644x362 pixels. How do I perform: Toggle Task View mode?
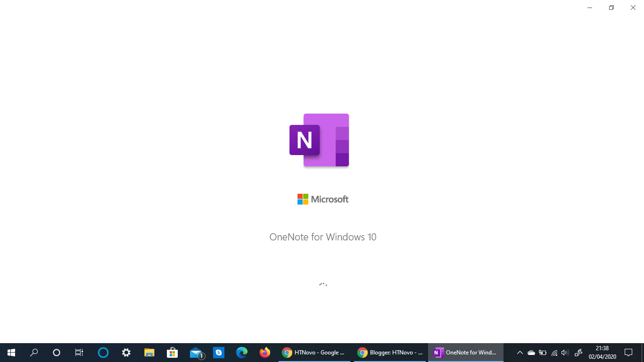point(79,352)
